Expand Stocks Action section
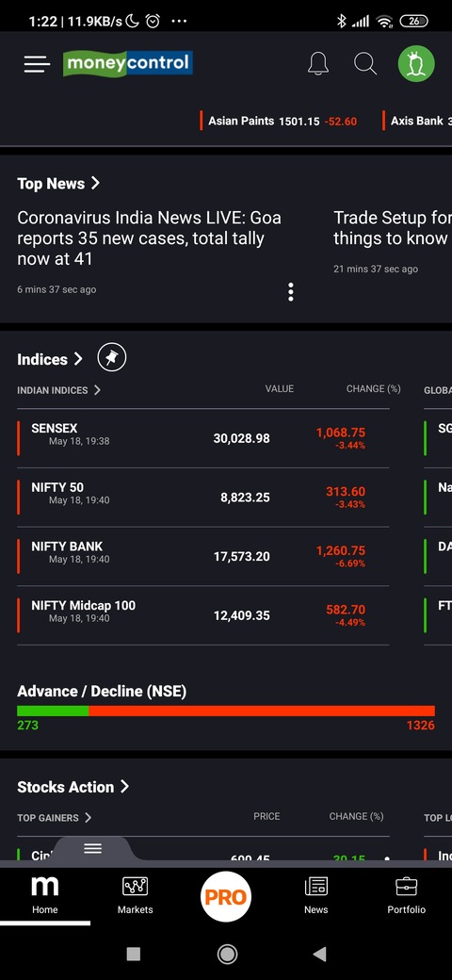Image resolution: width=452 pixels, height=980 pixels. [73, 787]
